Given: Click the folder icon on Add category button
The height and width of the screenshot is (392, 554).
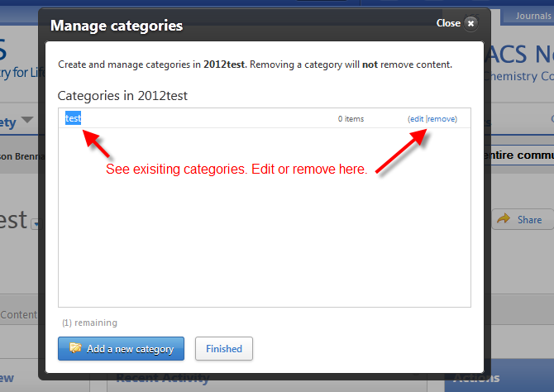Looking at the screenshot, I should [75, 348].
